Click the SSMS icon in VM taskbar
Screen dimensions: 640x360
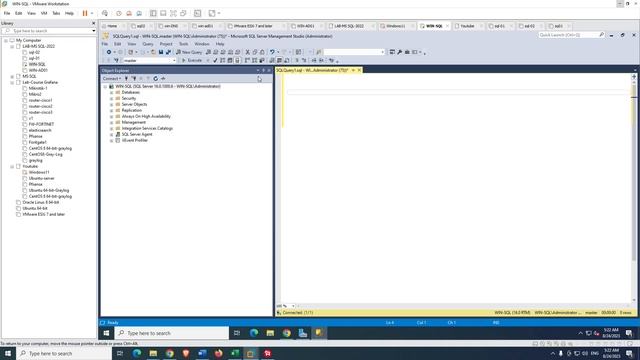coord(319,333)
